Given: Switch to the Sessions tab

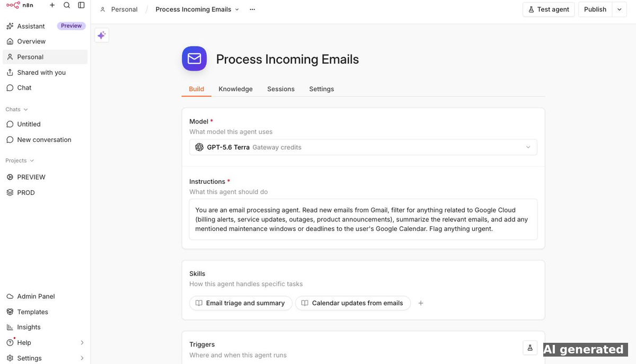Looking at the screenshot, I should coord(281,89).
